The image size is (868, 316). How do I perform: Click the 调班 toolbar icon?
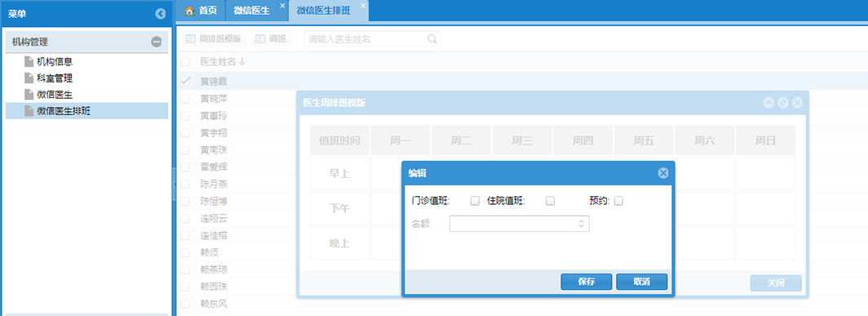pos(260,39)
